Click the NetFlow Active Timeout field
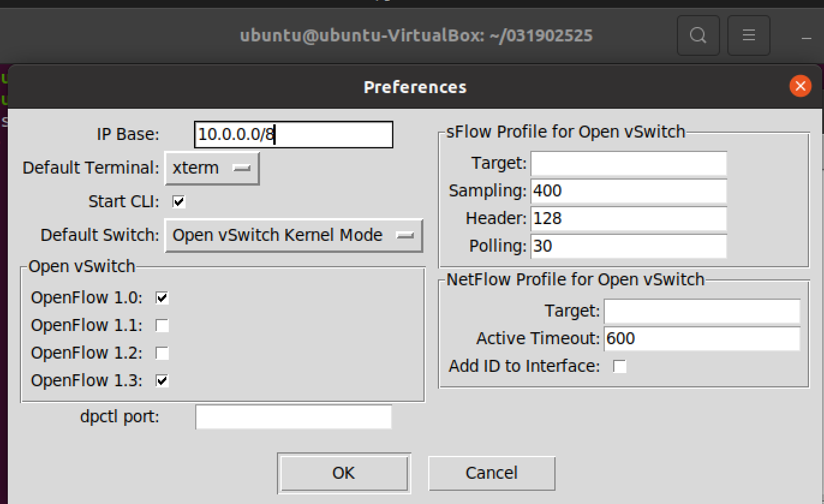824x504 pixels. coord(701,339)
